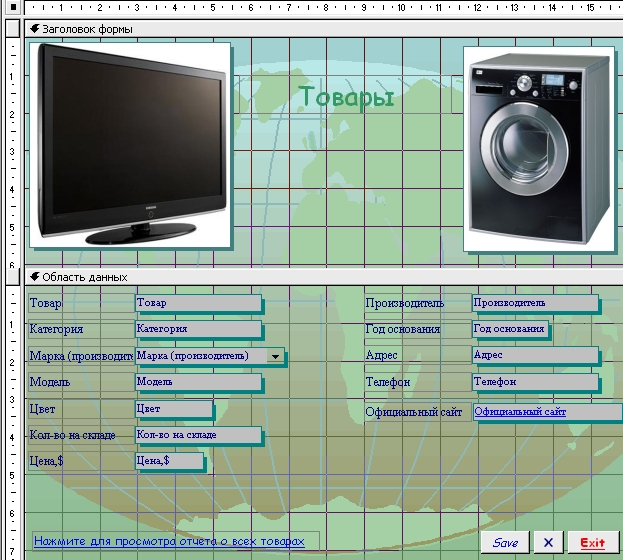The width and height of the screenshot is (623, 560).
Task: Select the gray Телефон text box
Action: (x=534, y=382)
